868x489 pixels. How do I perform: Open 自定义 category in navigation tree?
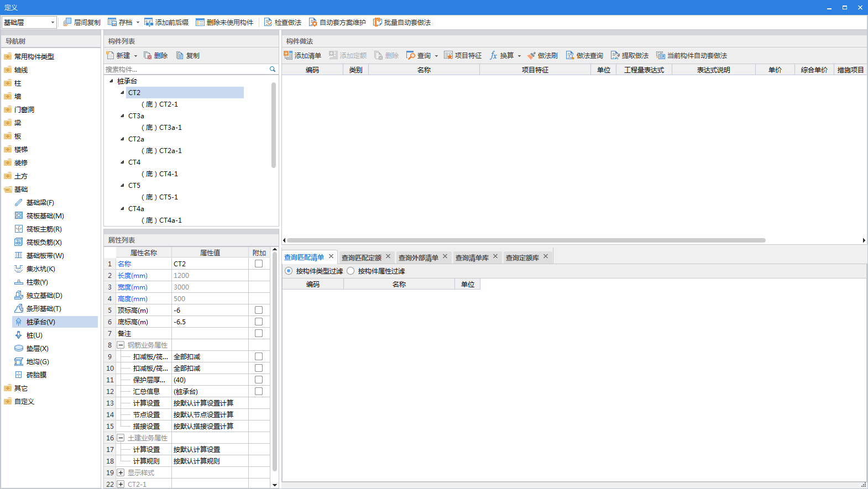point(24,402)
